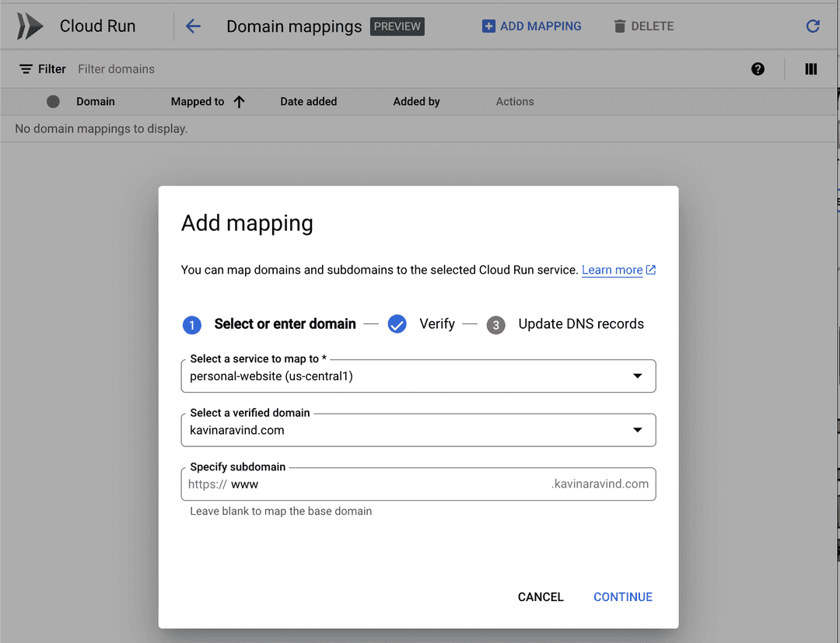Image resolution: width=840 pixels, height=643 pixels.
Task: Open the Learn more link
Action: click(x=612, y=270)
